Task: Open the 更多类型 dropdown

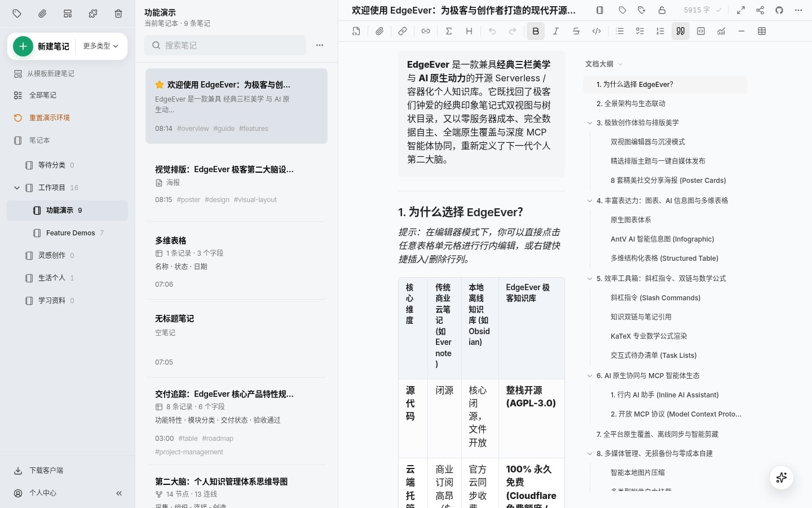Action: point(101,46)
